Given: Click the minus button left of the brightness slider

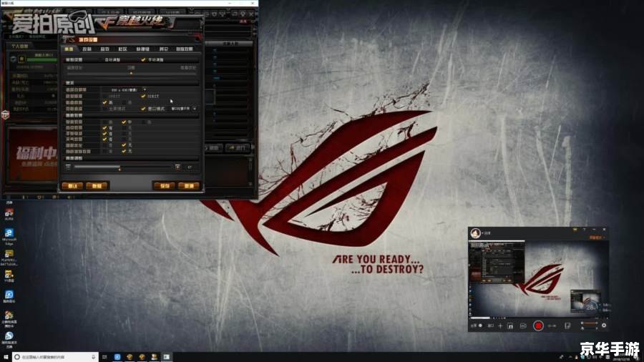Looking at the screenshot, I should [68, 167].
